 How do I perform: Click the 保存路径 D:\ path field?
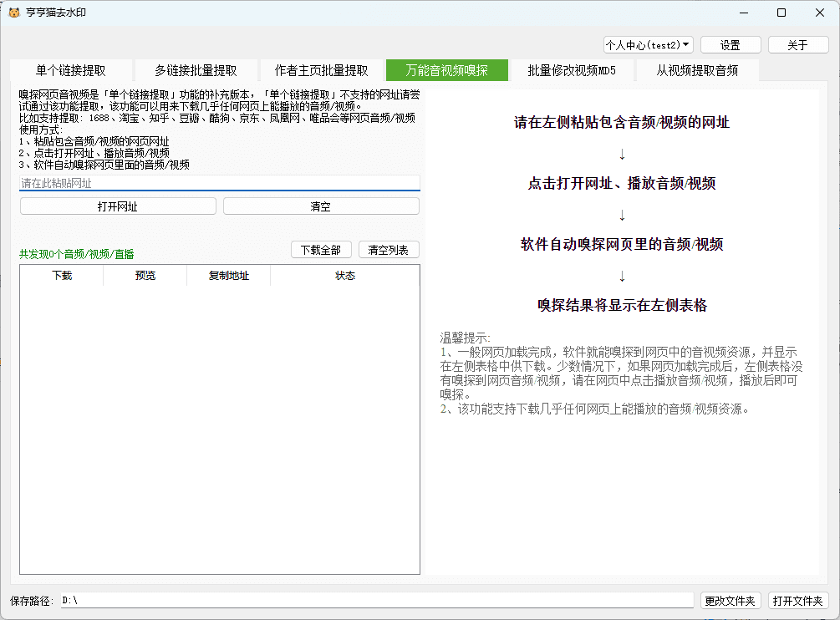[376, 600]
